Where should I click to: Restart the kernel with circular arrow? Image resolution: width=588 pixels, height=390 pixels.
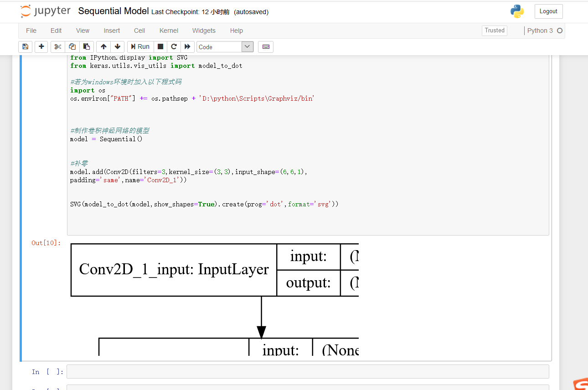(174, 46)
